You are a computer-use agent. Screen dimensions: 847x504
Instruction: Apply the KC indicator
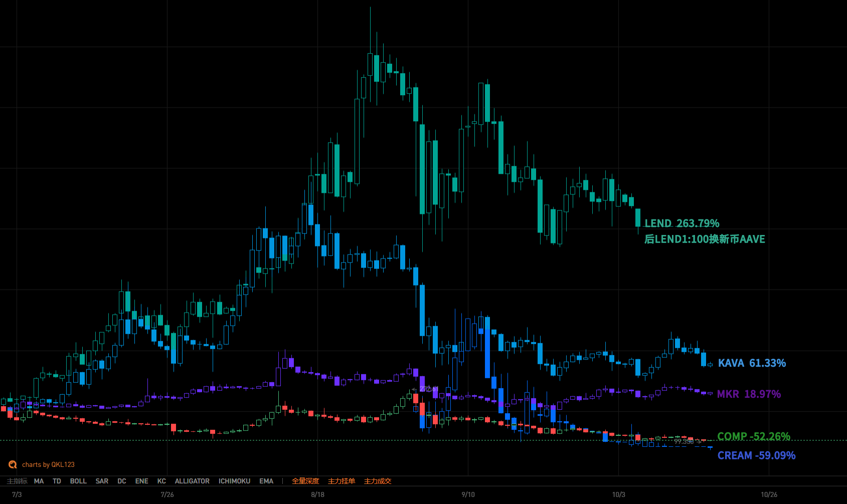161,481
